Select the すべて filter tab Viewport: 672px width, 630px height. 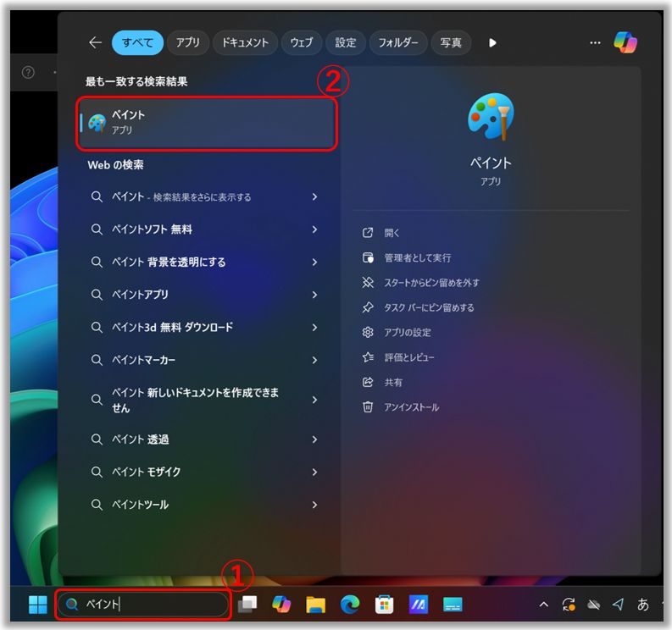(137, 43)
